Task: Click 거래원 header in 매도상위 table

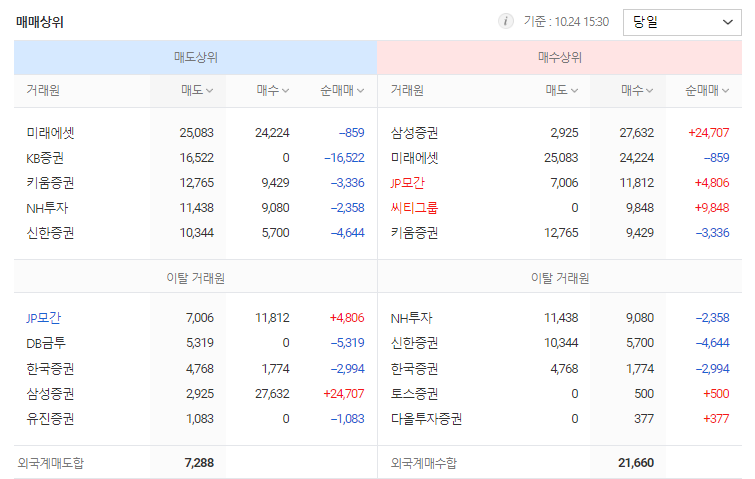Action: (43, 90)
